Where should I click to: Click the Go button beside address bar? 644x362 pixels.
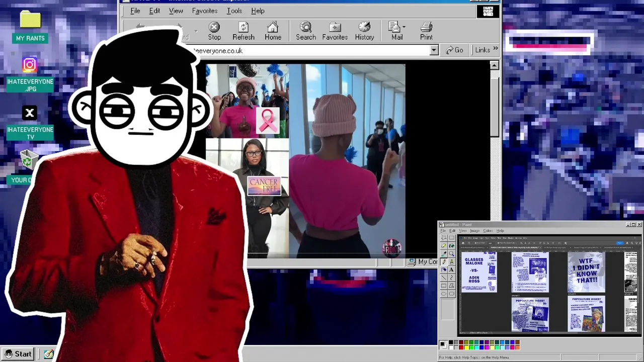click(x=454, y=50)
